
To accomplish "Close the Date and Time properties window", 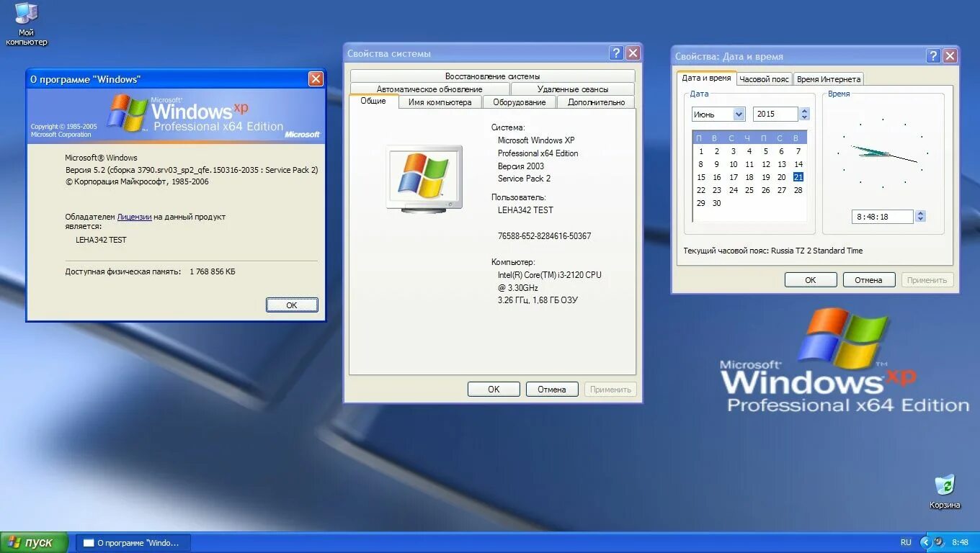I will pos(950,56).
